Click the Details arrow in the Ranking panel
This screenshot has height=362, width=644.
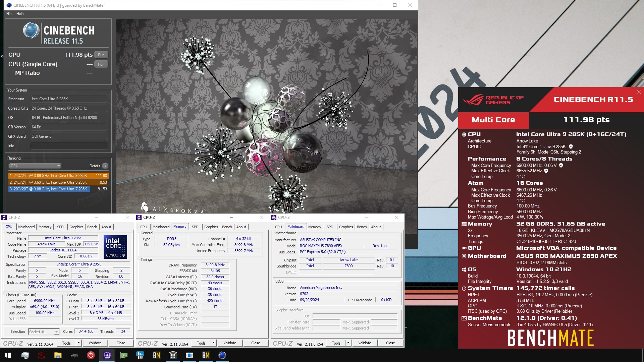105,166
